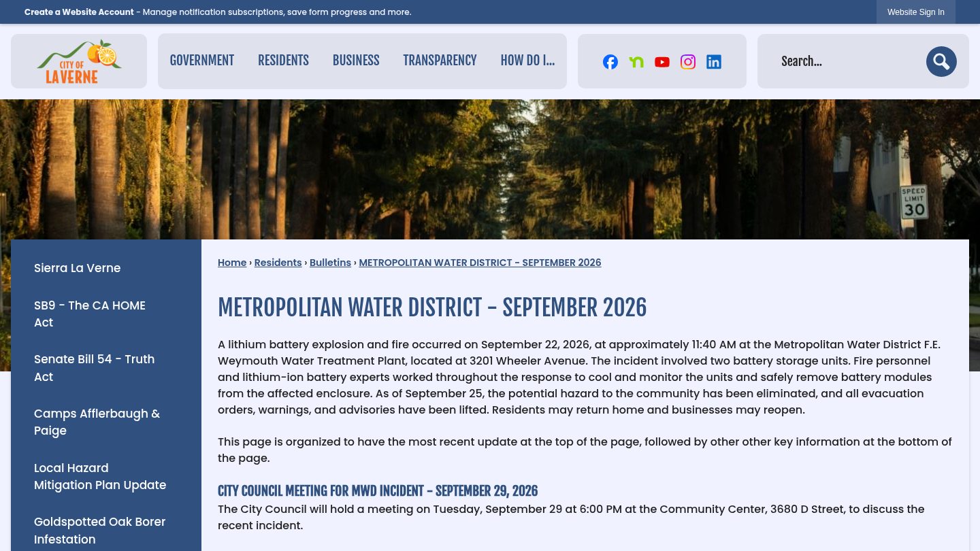Open the Residents menu
980x551 pixels.
coord(283,61)
